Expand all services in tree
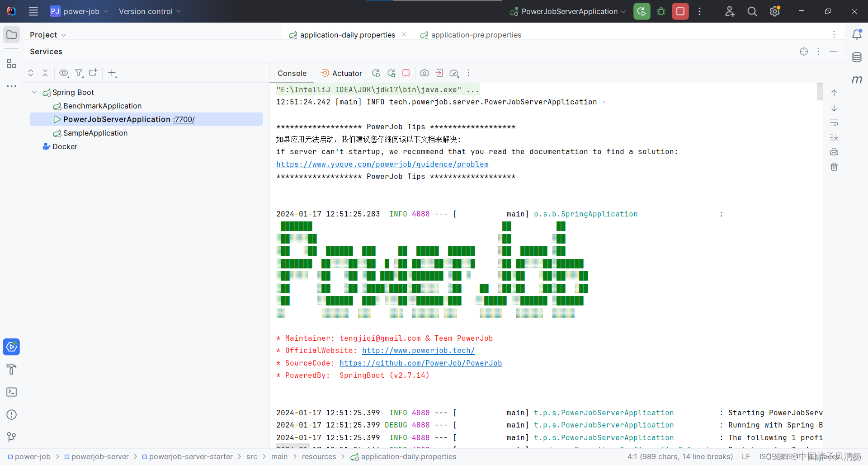This screenshot has height=465, width=868. click(31, 73)
